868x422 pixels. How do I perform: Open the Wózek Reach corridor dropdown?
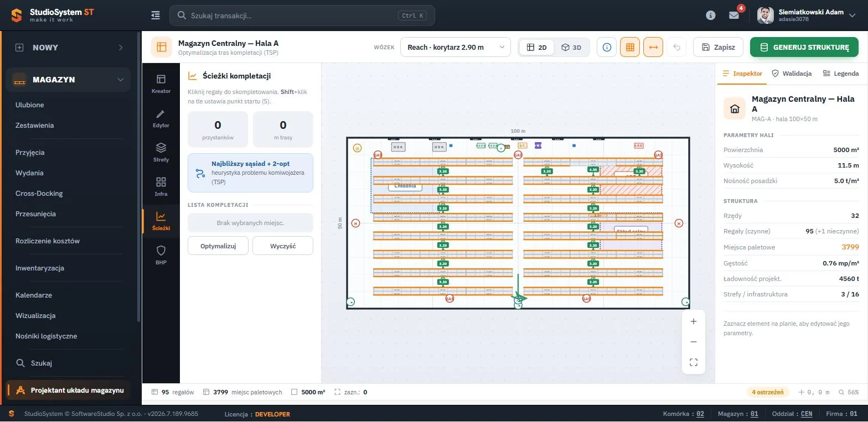(x=455, y=47)
